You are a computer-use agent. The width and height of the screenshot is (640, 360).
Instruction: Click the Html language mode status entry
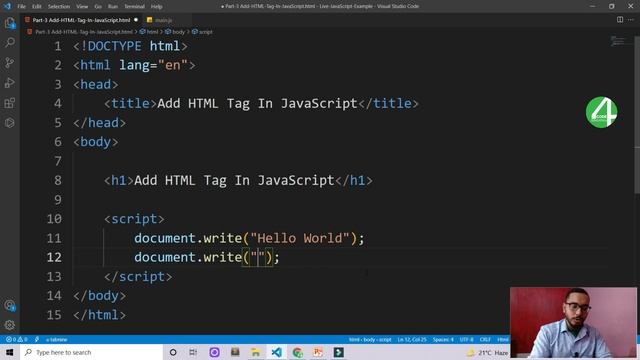pyautogui.click(x=502, y=340)
